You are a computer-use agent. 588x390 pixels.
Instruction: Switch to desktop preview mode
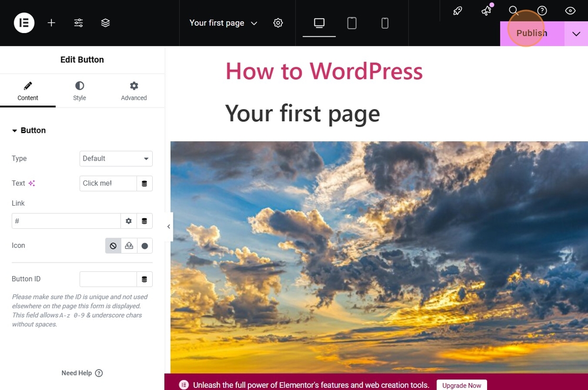(319, 23)
